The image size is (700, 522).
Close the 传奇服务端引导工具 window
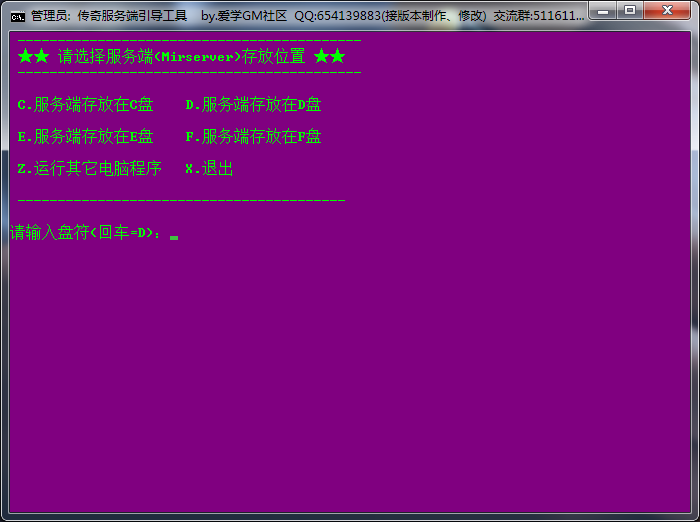click(667, 10)
